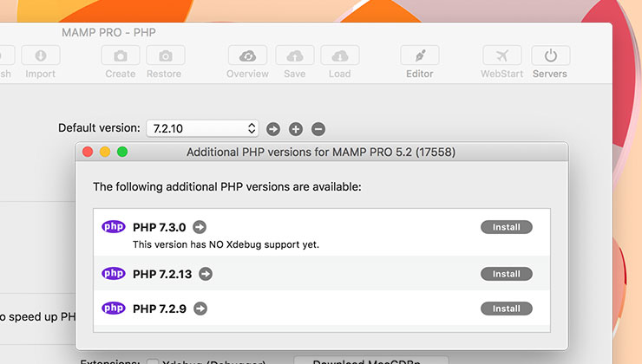Click the dialog title 'Additional PHP versions for MAMP PRO 5.2'
Image resolution: width=642 pixels, height=364 pixels.
click(x=321, y=153)
